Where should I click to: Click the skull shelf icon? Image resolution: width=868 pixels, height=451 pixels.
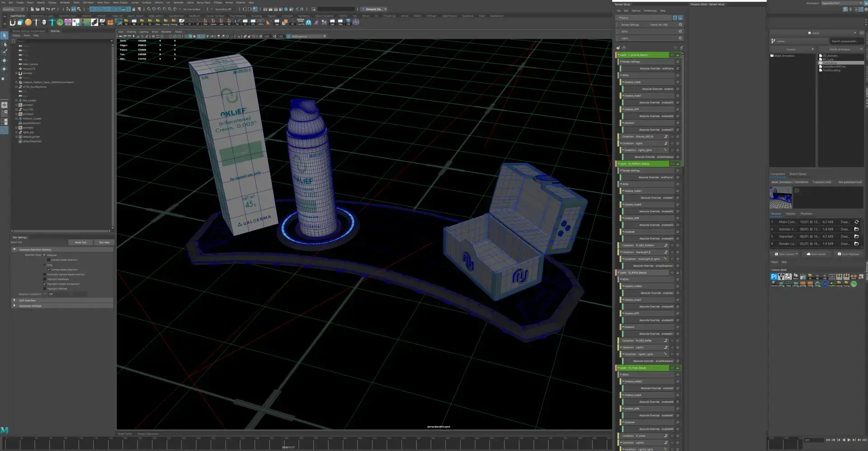44,22
